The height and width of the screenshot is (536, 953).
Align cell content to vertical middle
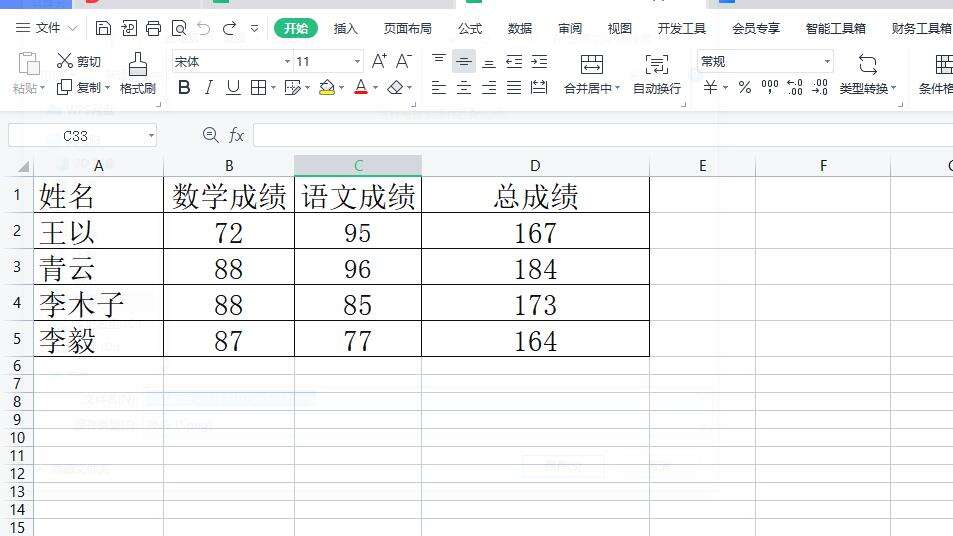(464, 61)
